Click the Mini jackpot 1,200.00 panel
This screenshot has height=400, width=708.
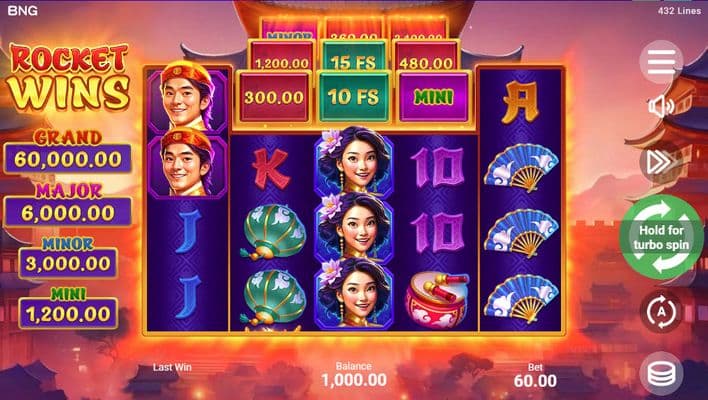click(68, 314)
